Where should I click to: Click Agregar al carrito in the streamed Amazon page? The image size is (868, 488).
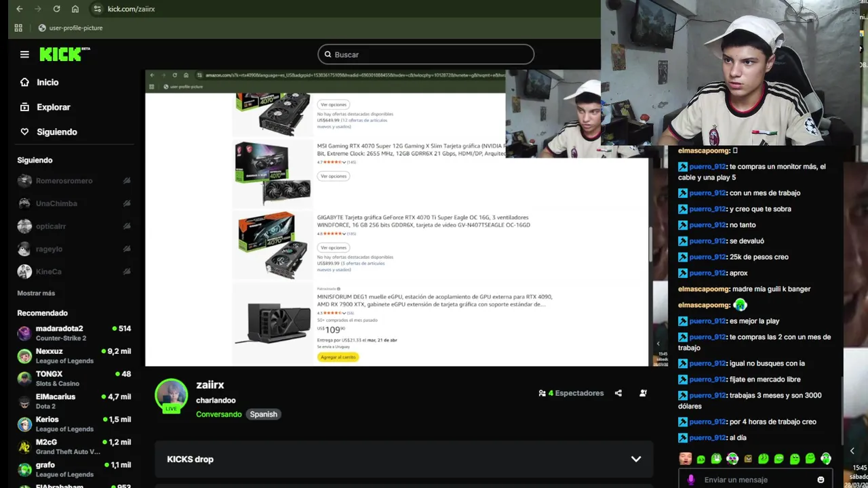tap(338, 357)
